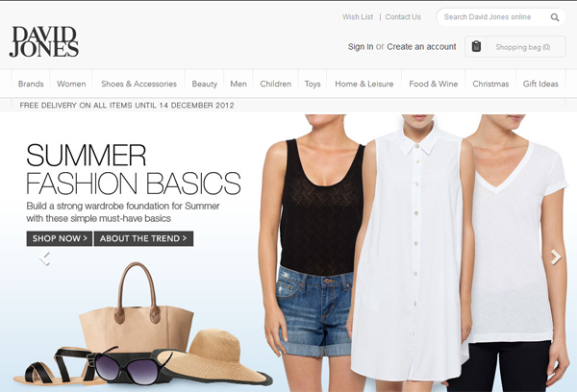Screen dimensions: 577x392
Task: Go to previous banner slide arrow
Action: [45, 258]
